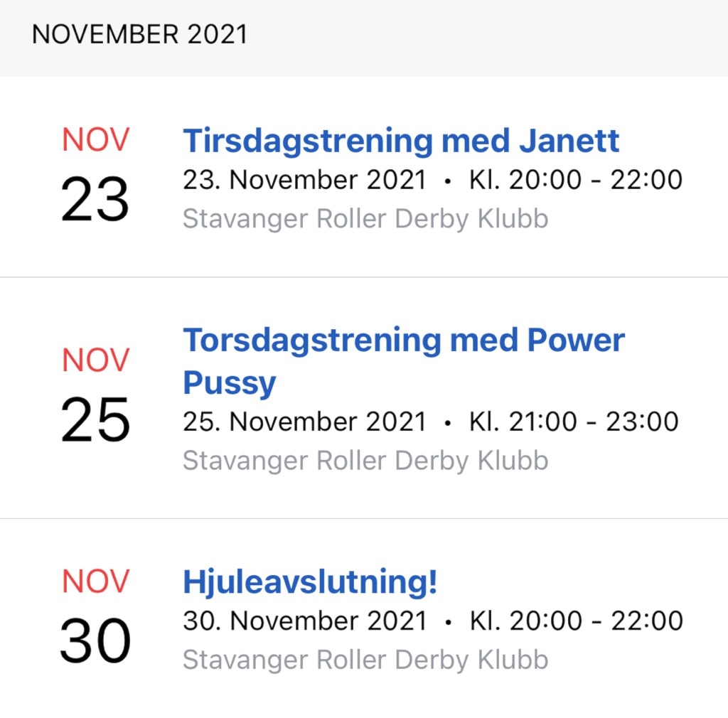
Task: Click the date text 30. November 2021
Action: coord(304,621)
